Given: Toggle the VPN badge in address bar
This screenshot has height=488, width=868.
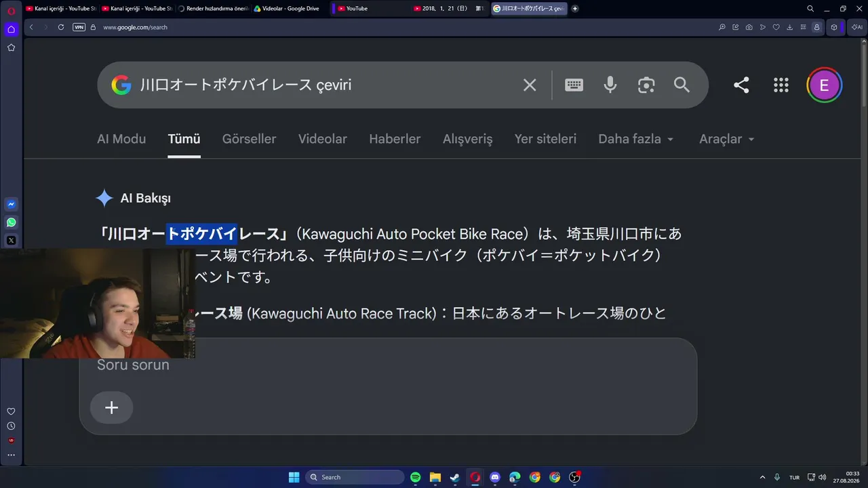Looking at the screenshot, I should (x=79, y=27).
